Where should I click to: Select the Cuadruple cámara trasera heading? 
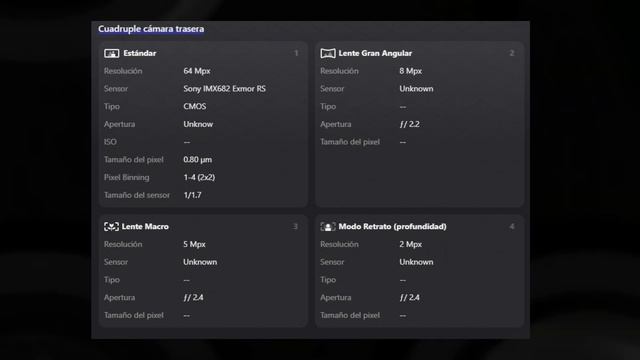[x=151, y=29]
